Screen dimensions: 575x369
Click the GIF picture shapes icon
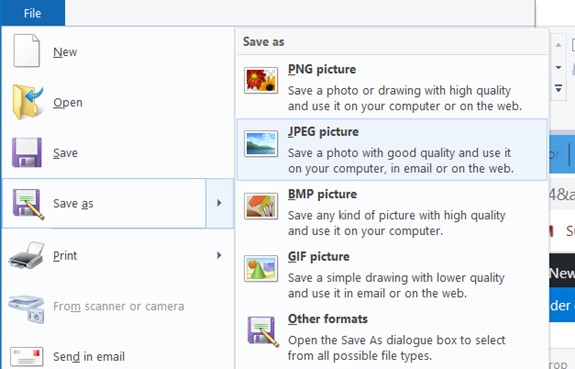(261, 268)
